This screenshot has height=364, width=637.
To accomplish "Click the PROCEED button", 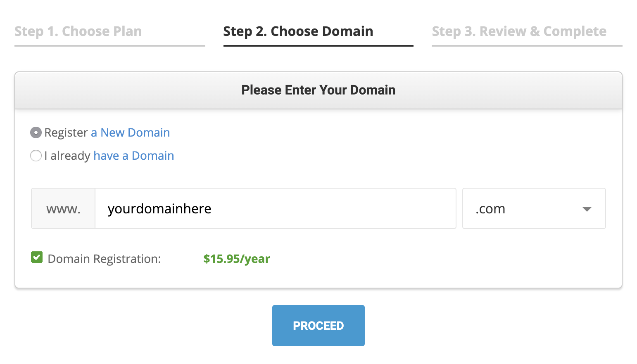I will [x=318, y=326].
